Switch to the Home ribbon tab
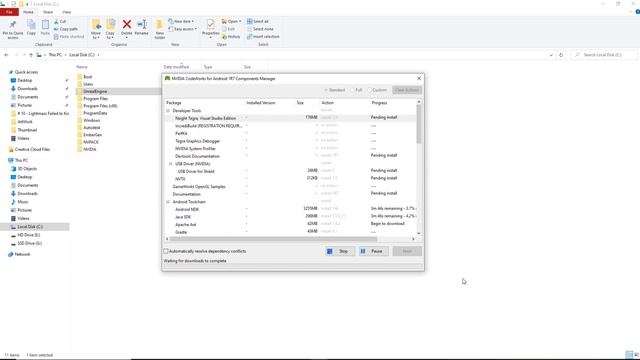640x360 pixels. (x=28, y=12)
